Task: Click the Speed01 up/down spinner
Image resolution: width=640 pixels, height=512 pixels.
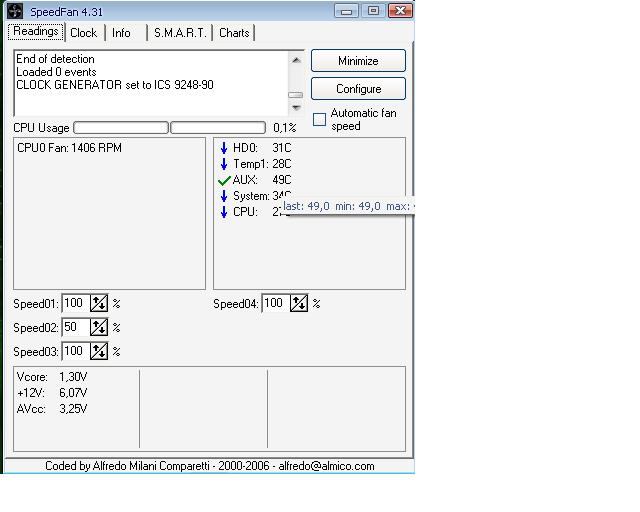Action: coord(99,303)
